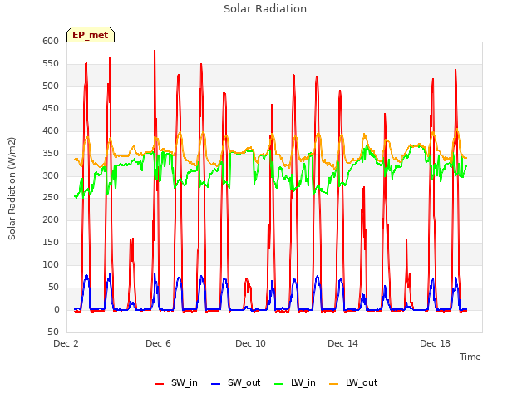Screen dimensions: 532x399
Task: Click the green LW_in legend swatch
Action: [278, 384]
